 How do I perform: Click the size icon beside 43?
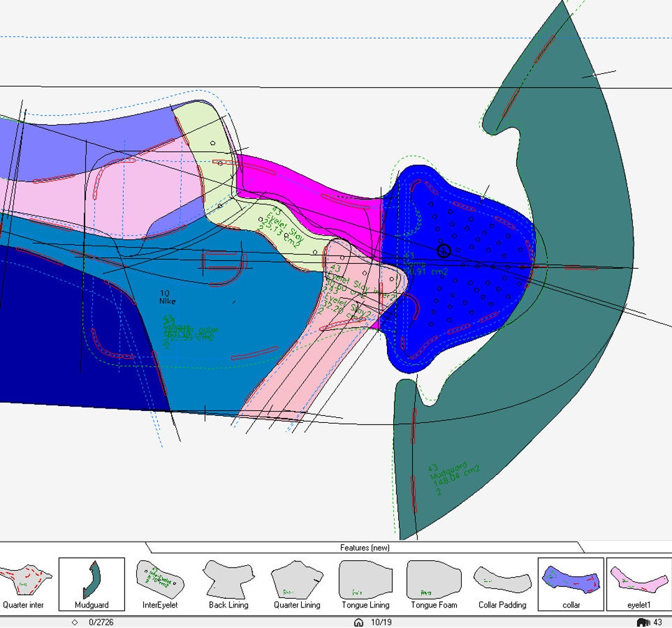click(x=643, y=622)
